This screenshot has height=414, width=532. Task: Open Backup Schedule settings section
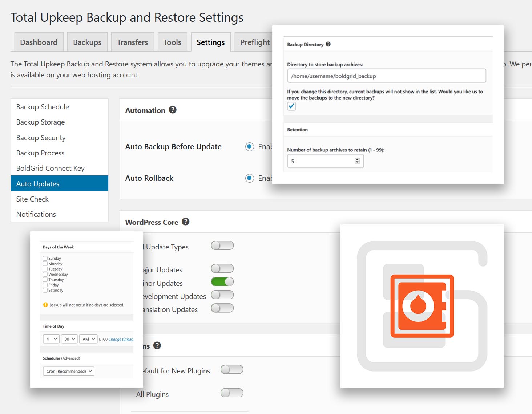point(60,107)
